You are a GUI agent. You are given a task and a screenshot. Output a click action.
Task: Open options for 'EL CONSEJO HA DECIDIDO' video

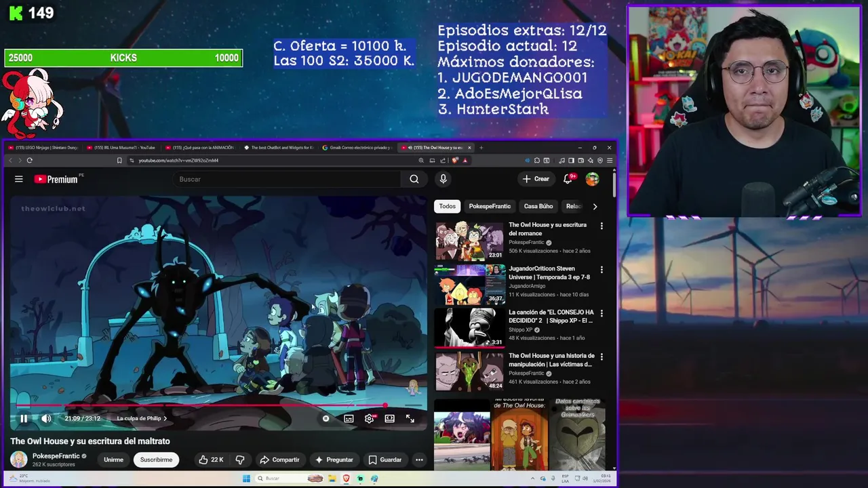click(x=601, y=313)
